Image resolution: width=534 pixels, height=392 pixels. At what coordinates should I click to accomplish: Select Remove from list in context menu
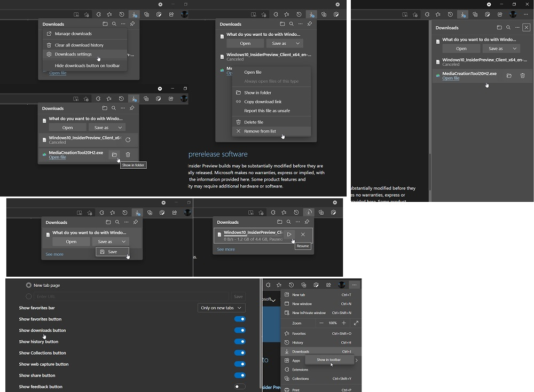[x=271, y=131]
